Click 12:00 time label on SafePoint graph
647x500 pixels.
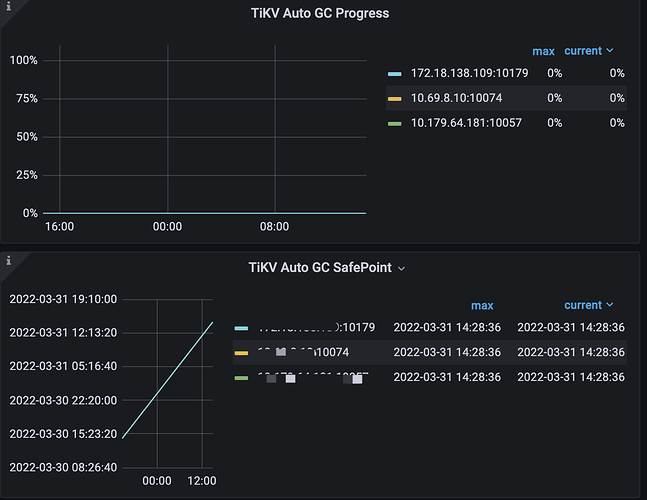(202, 481)
